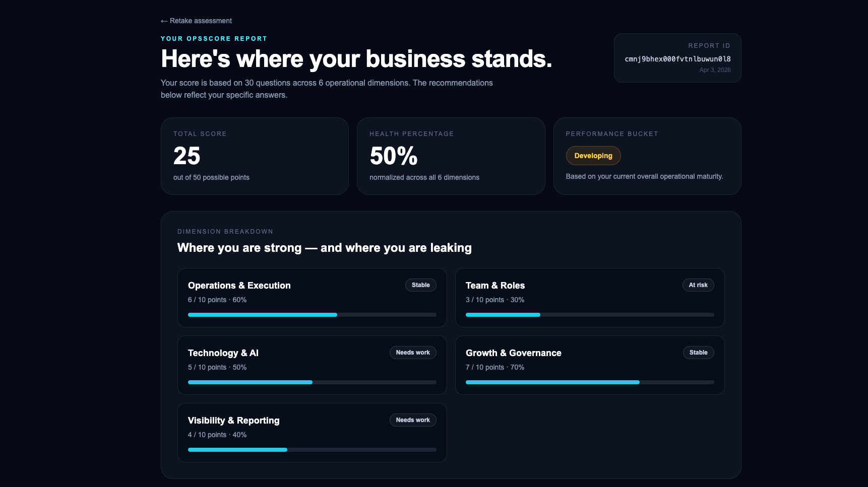Click the Retake assessment link
This screenshot has height=487, width=868.
tap(201, 21)
